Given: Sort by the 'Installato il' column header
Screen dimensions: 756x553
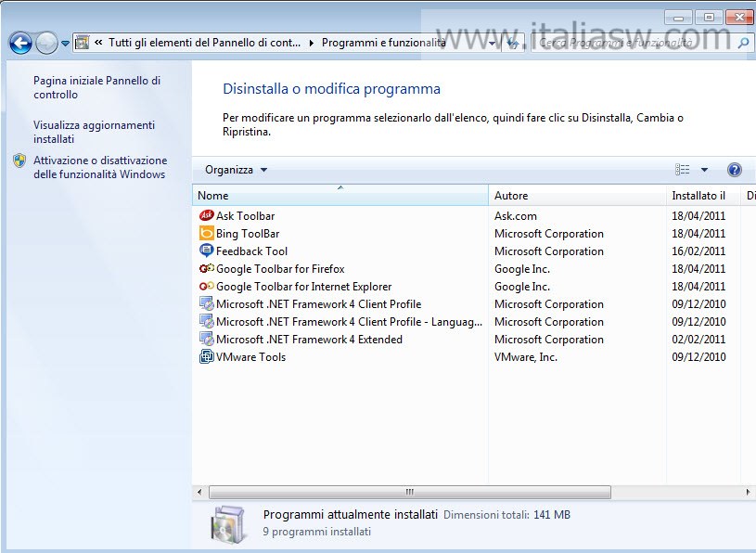Looking at the screenshot, I should click(703, 195).
